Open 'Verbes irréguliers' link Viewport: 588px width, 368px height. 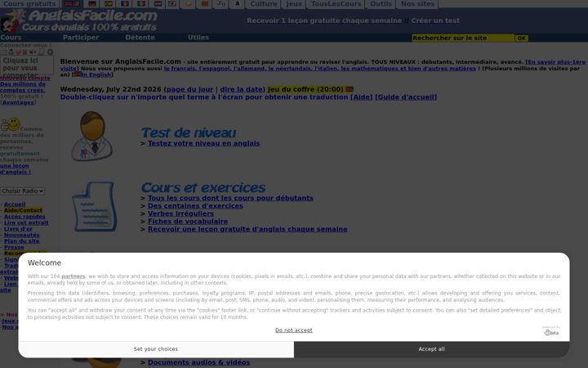point(180,213)
